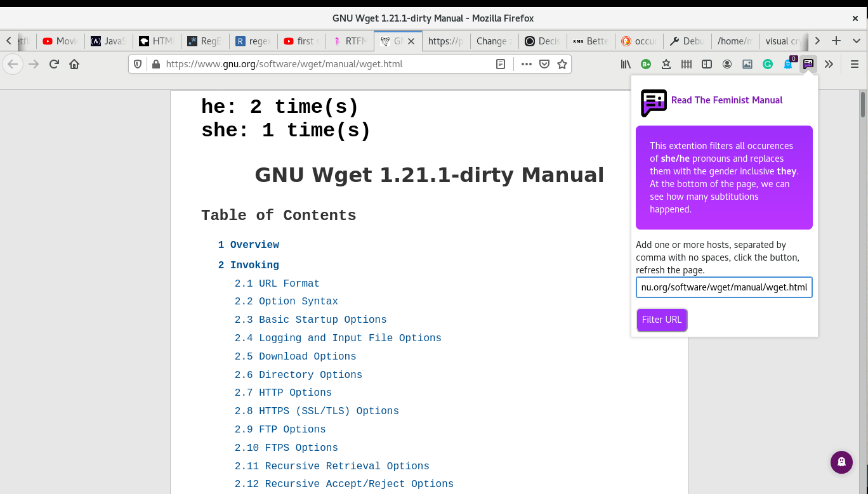Toggle reader view for this page
Viewport: 868px width, 494px height.
(501, 64)
